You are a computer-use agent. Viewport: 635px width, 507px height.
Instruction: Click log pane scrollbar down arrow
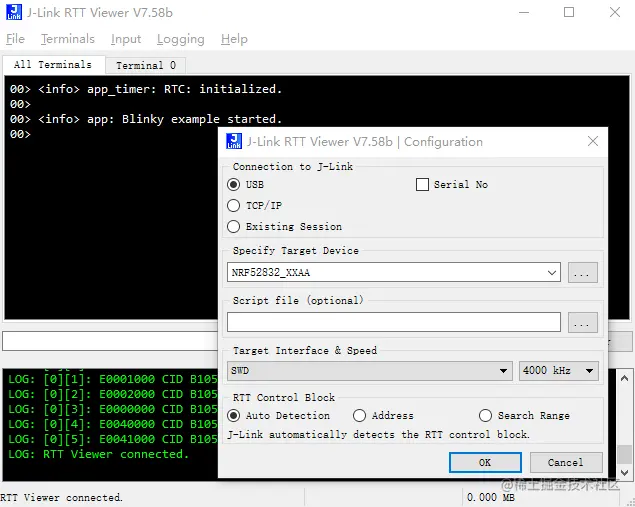[624, 473]
